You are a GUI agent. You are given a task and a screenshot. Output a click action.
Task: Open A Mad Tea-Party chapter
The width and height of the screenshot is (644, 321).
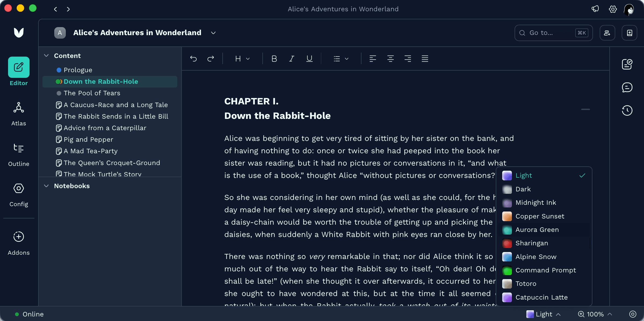pos(110,151)
